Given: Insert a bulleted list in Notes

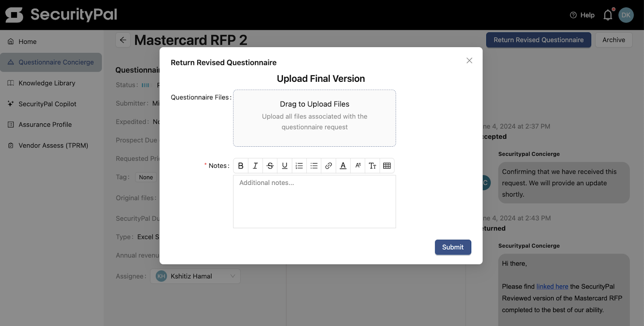Looking at the screenshot, I should pos(314,166).
